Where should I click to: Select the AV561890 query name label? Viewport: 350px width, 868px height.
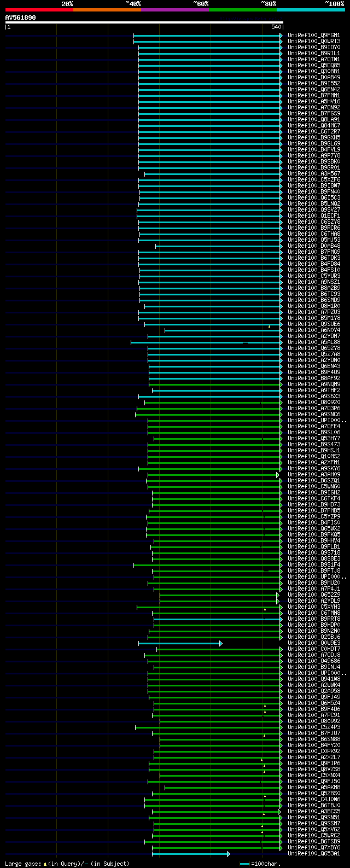pyautogui.click(x=21, y=18)
